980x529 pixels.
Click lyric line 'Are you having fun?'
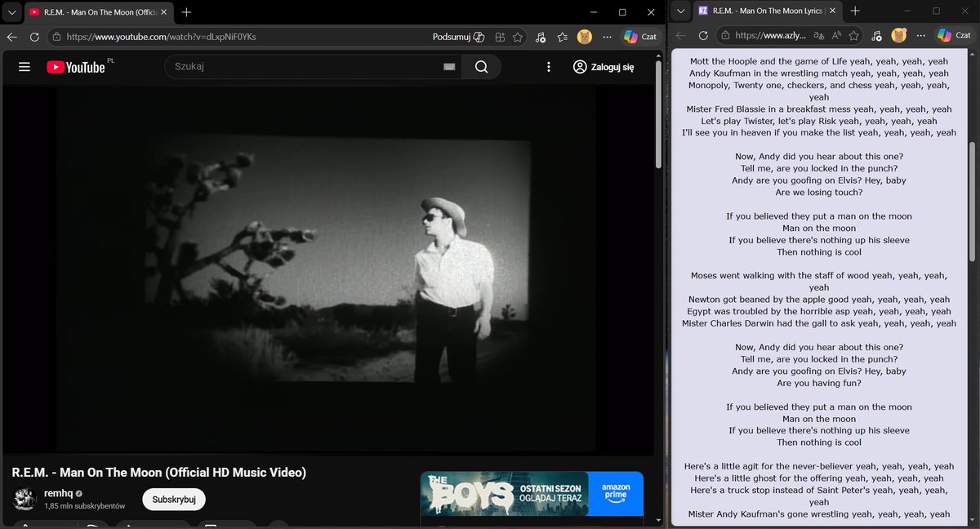819,383
